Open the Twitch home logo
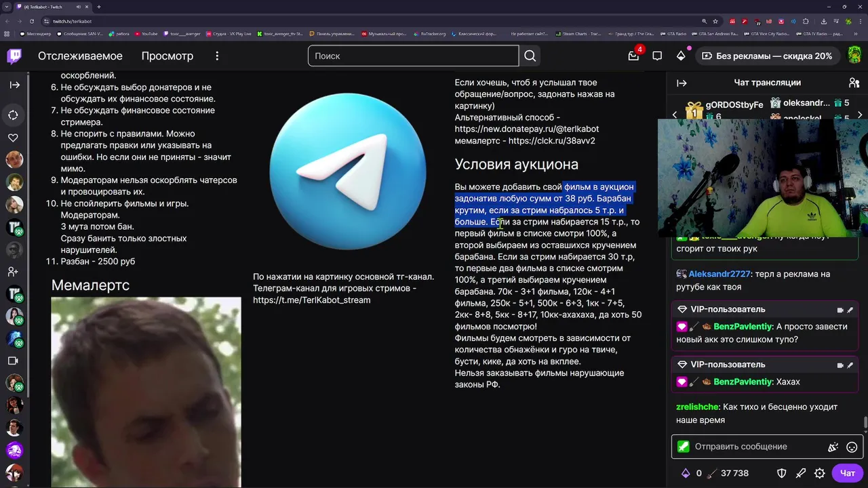The height and width of the screenshot is (488, 868). (x=14, y=56)
